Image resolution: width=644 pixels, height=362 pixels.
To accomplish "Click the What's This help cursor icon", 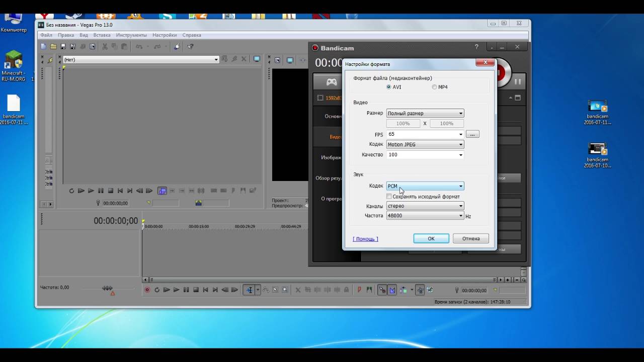I will 190,46.
